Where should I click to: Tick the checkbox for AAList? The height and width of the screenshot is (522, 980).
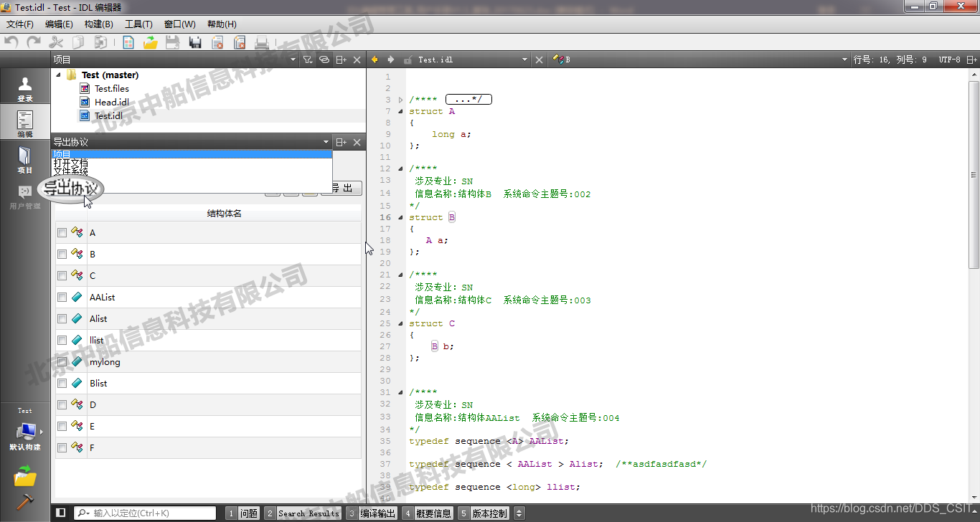coord(62,297)
